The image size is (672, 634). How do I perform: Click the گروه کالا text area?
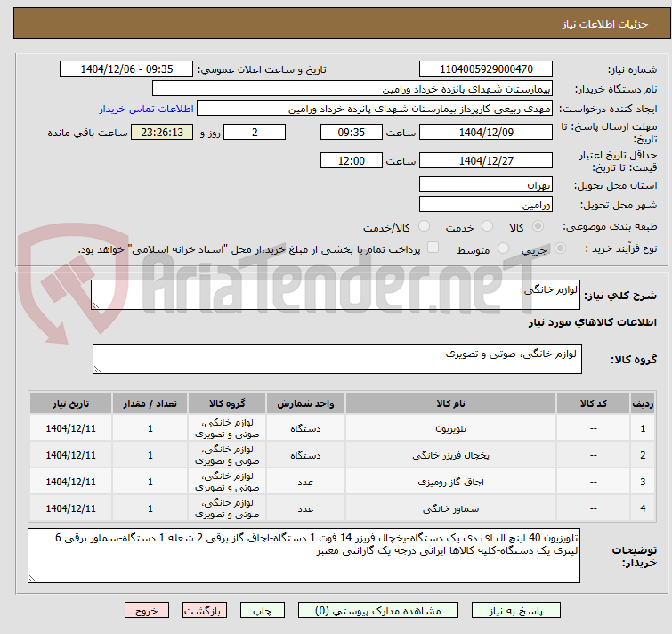coord(336,359)
